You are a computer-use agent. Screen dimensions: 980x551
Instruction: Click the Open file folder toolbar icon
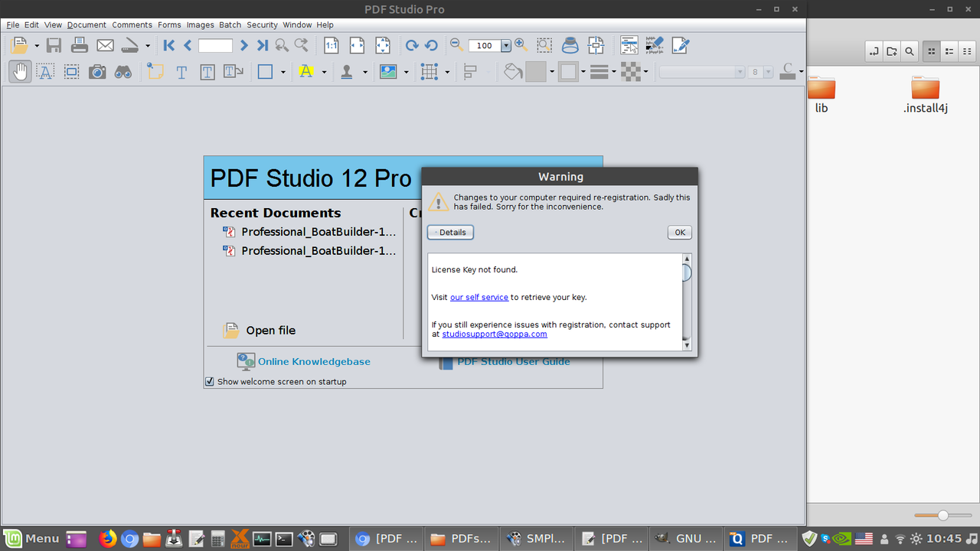(x=18, y=45)
